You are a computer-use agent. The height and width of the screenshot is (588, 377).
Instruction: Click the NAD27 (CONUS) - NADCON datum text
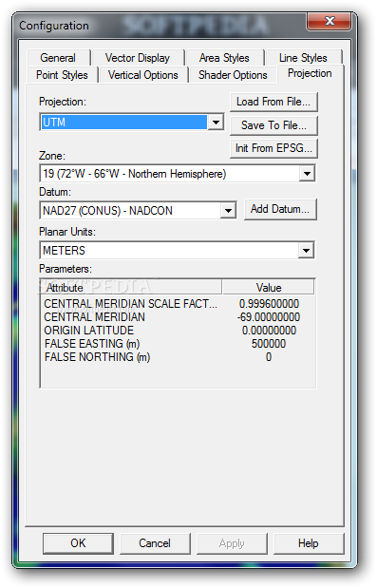107,210
